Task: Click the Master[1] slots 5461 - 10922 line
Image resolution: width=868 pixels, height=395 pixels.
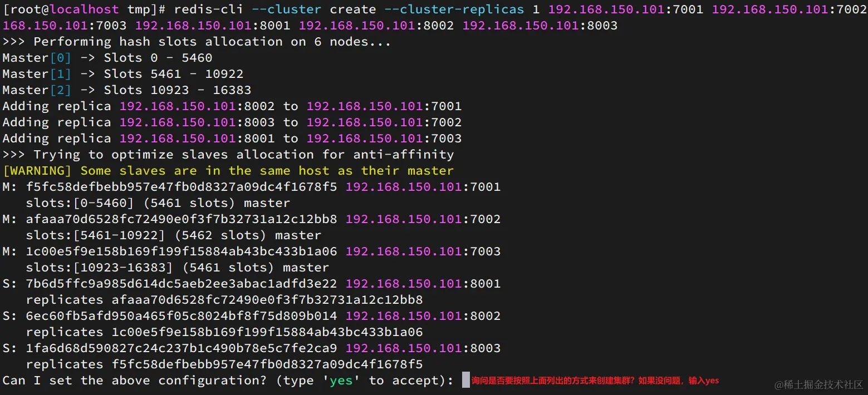Action: point(123,74)
